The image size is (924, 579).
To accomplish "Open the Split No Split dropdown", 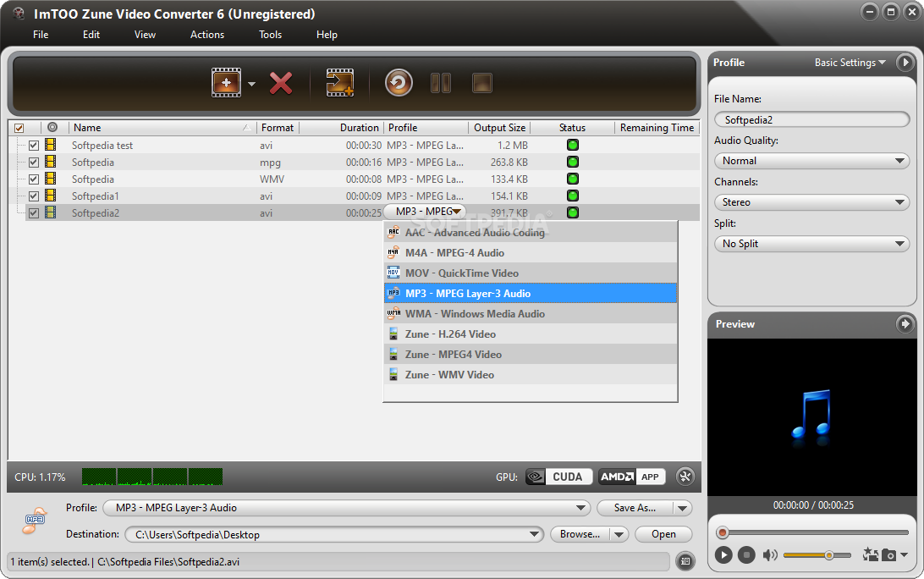I will click(812, 244).
